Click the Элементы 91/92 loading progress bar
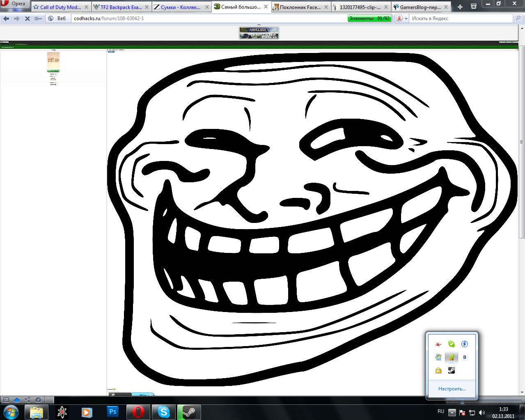 [369, 18]
